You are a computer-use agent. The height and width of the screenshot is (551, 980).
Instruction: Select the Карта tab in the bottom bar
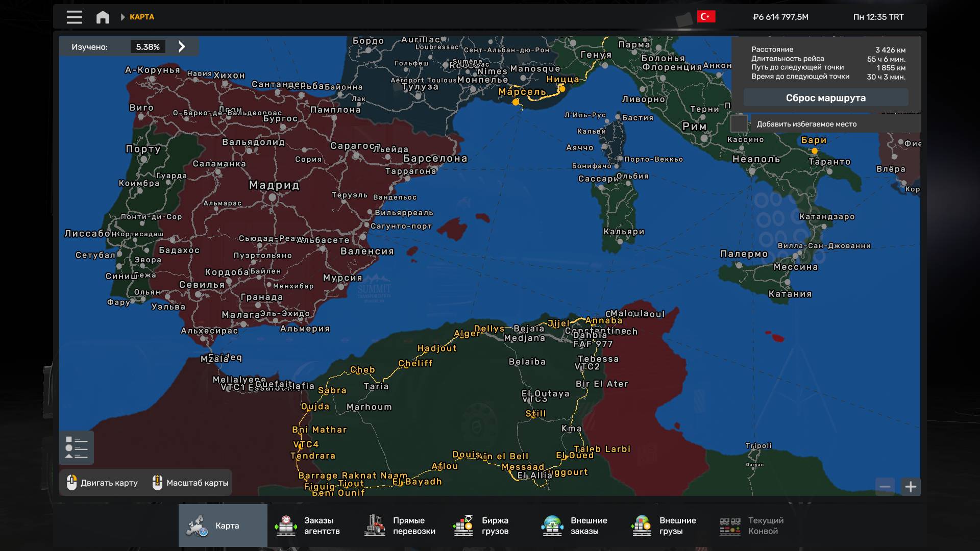(x=223, y=525)
